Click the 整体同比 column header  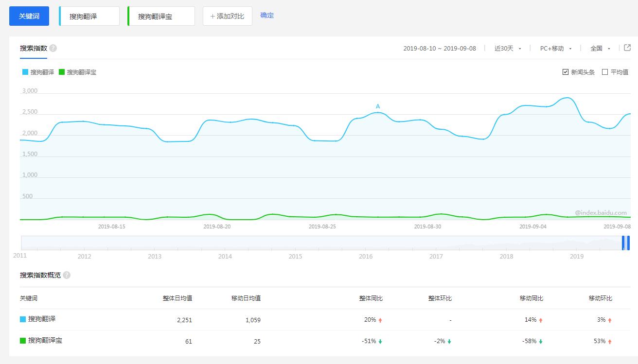click(x=371, y=298)
